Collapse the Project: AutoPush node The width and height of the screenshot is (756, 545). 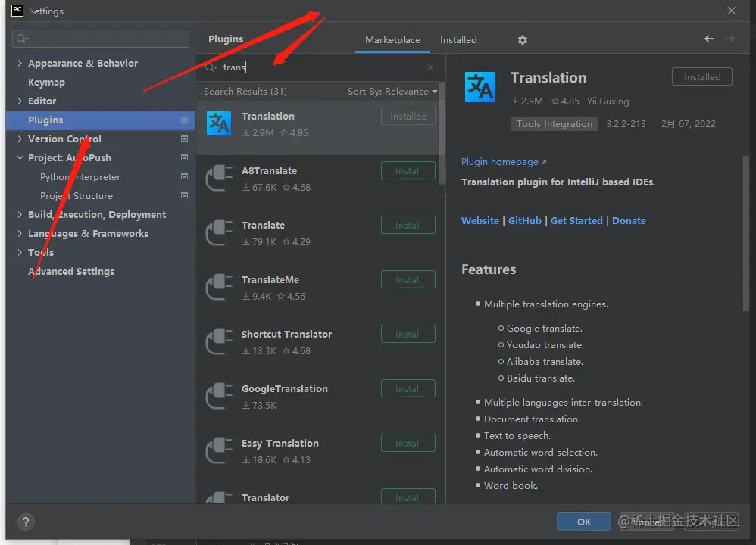coord(20,157)
